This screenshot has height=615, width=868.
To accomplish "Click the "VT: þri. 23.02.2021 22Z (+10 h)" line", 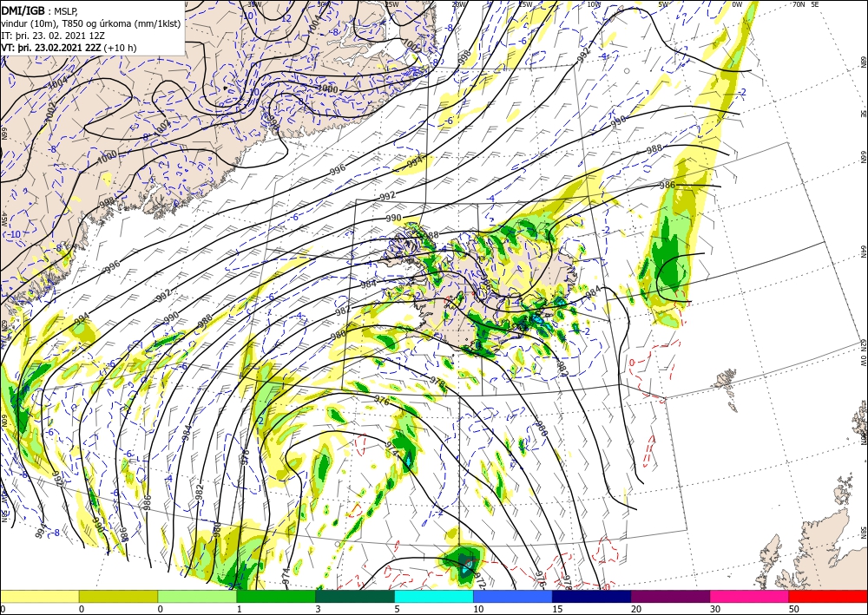I will (x=69, y=48).
